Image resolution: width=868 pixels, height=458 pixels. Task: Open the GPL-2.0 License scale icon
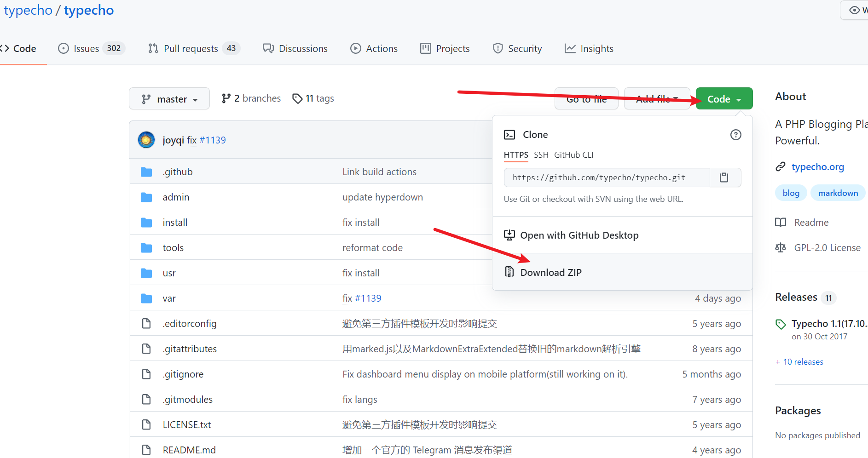point(781,248)
